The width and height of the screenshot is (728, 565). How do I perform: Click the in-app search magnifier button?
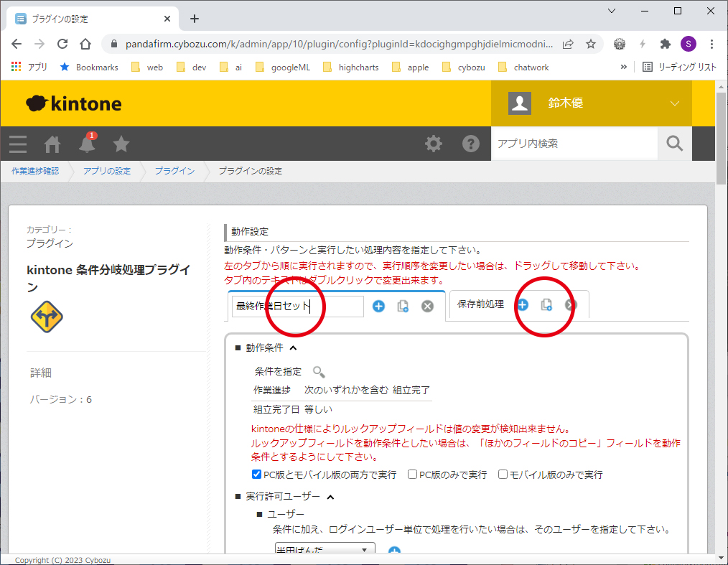675,144
